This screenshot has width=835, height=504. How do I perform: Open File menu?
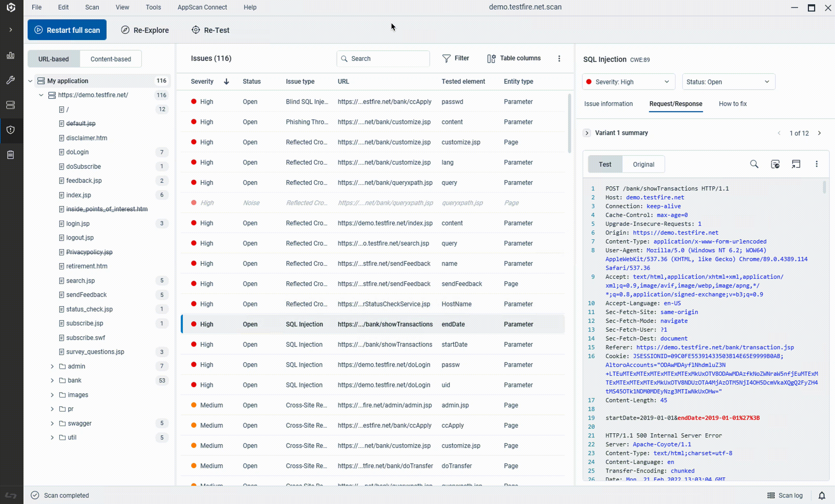tap(37, 7)
